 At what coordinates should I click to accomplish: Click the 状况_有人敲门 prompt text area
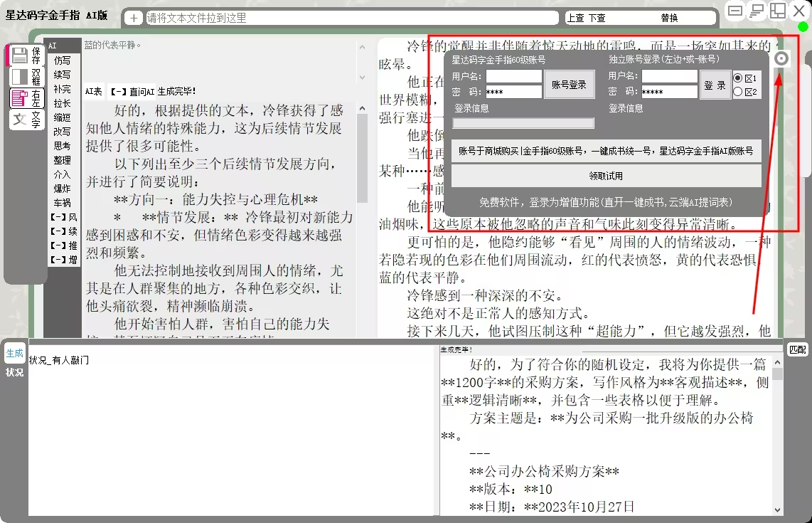click(x=233, y=430)
